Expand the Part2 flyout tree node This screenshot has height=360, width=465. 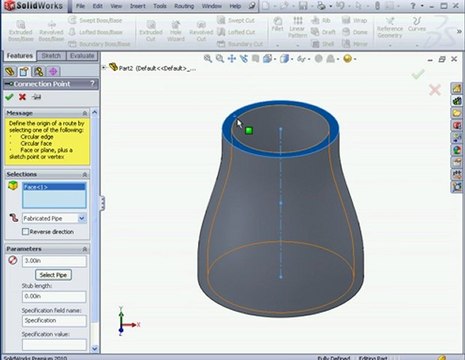coord(104,68)
